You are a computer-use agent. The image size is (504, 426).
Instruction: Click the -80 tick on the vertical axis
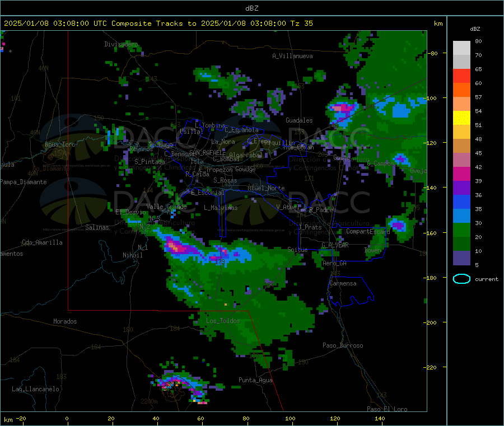pyautogui.click(x=433, y=53)
